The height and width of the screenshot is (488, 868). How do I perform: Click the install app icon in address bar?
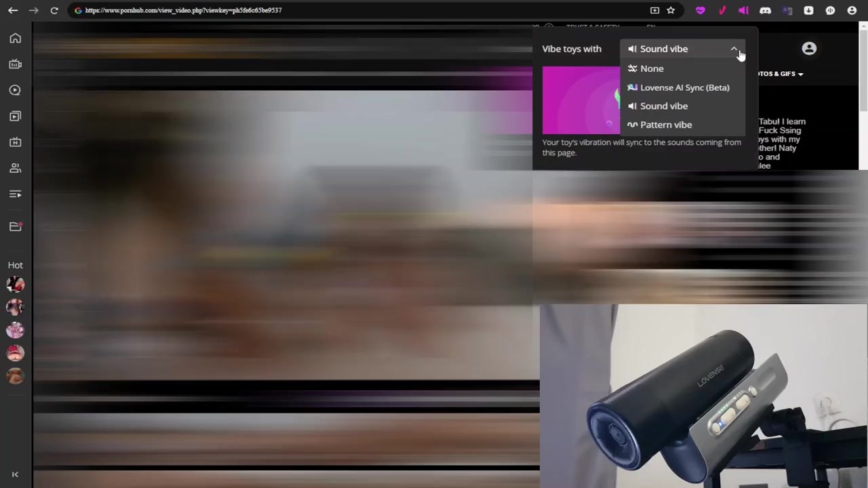(654, 10)
